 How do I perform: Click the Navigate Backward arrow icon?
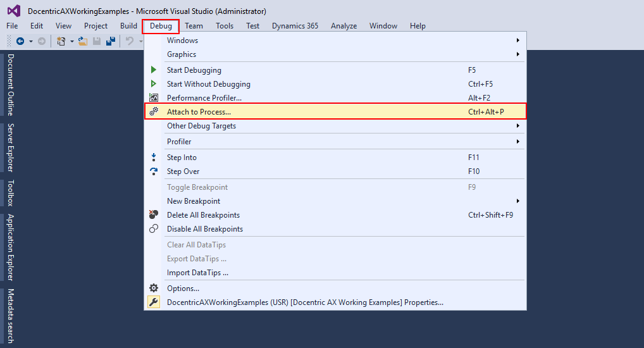tap(20, 41)
